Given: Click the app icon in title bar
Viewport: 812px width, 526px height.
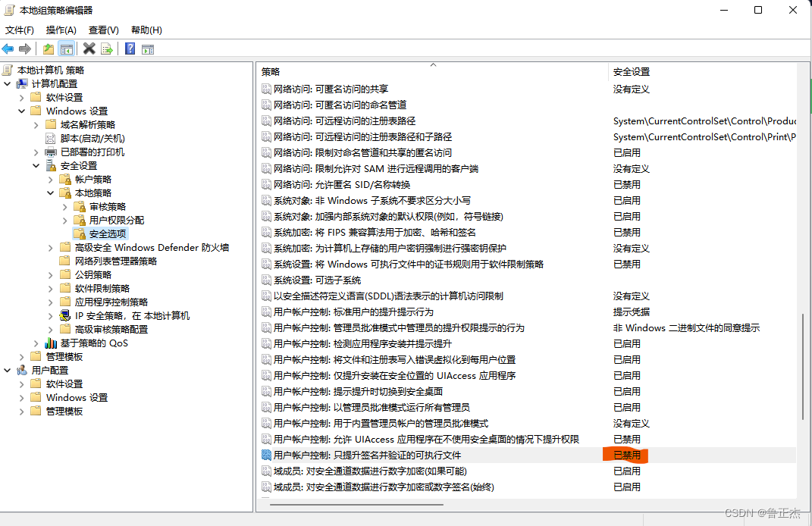Looking at the screenshot, I should (9, 11).
